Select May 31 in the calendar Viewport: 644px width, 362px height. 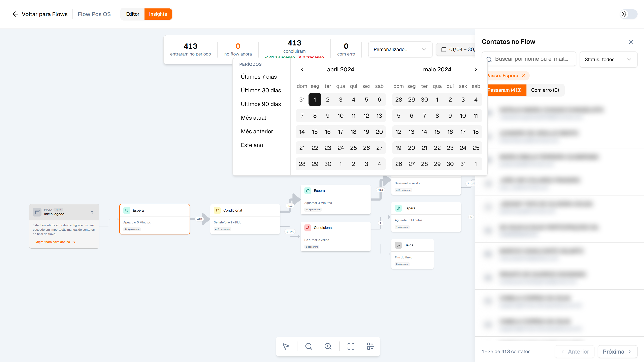coord(463,164)
